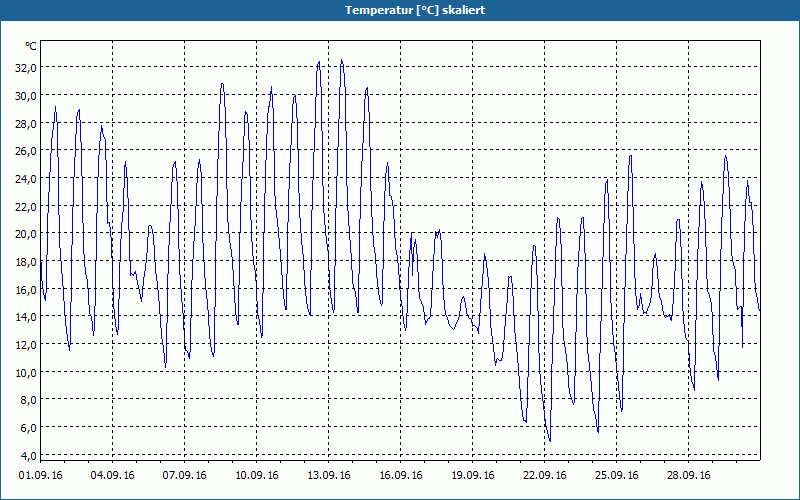Image resolution: width=800 pixels, height=500 pixels.
Task: Click the 26,0 axis label
Action: coord(26,151)
